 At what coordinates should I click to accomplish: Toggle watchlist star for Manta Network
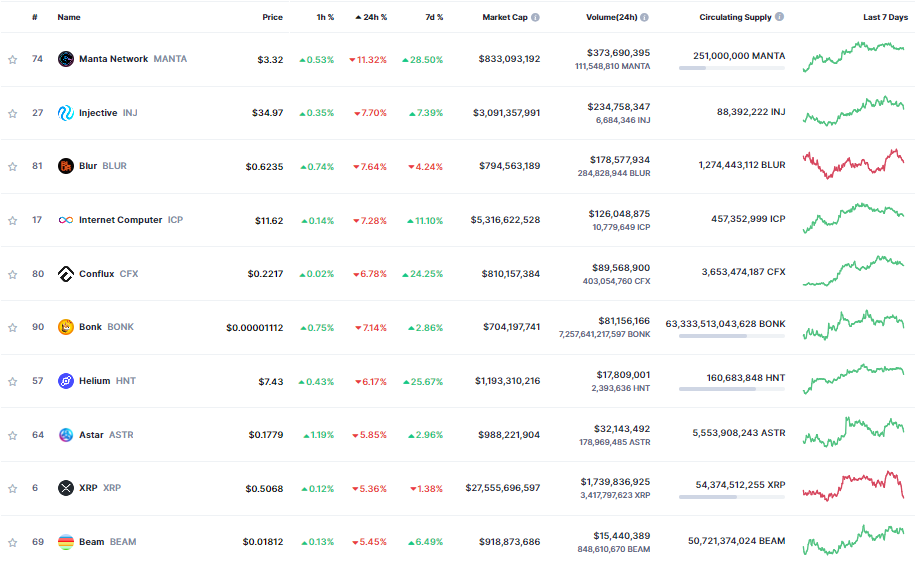tap(13, 60)
